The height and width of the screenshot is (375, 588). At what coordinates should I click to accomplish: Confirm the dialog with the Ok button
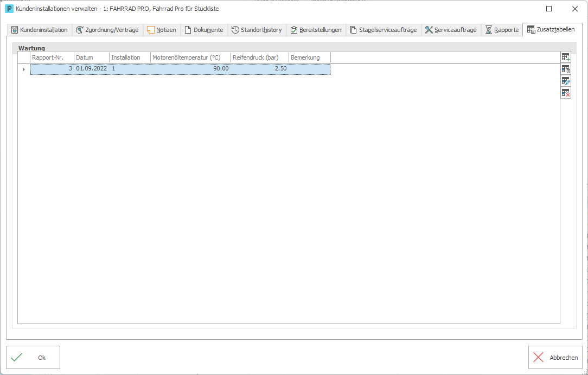(x=33, y=358)
